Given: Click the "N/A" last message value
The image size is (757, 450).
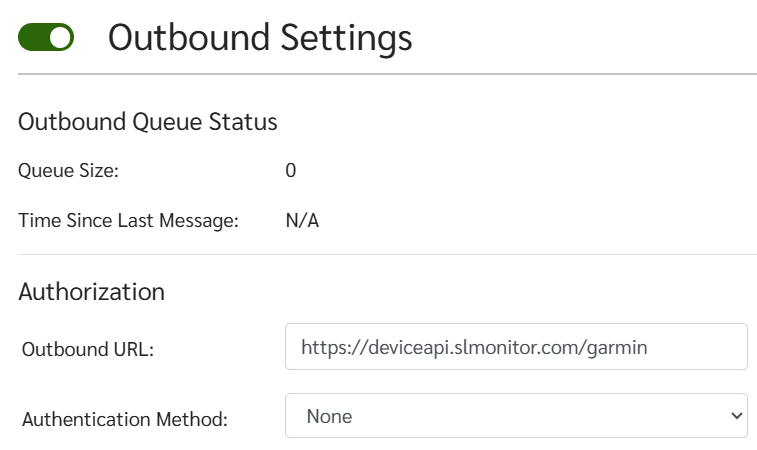Looking at the screenshot, I should [302, 220].
